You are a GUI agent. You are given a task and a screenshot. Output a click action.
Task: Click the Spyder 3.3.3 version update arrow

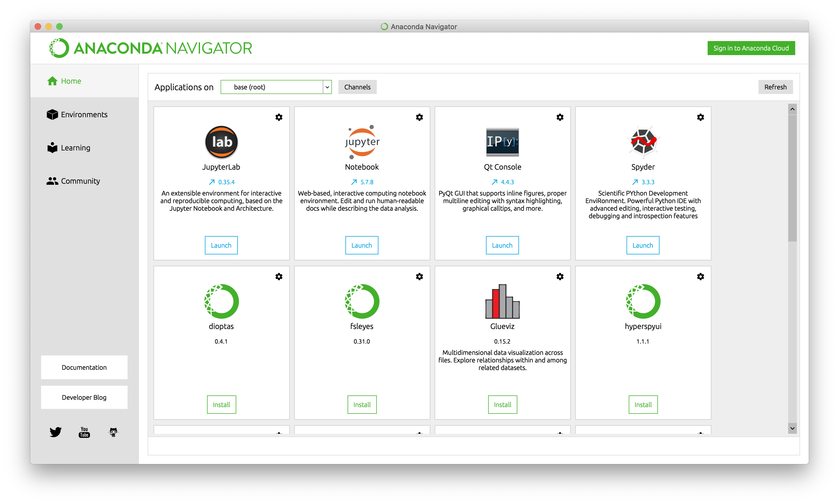click(x=635, y=182)
